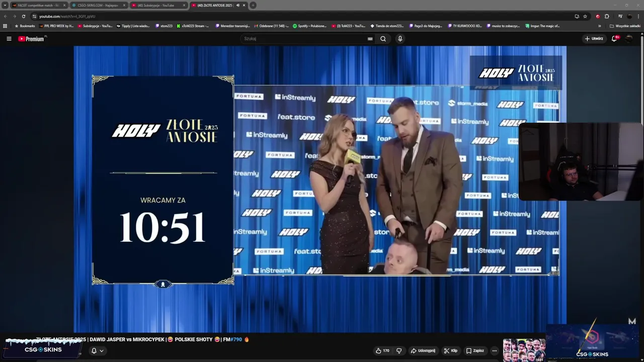Image resolution: width=644 pixels, height=362 pixels.
Task: Bookmark this page with star icon
Action: 585,16
